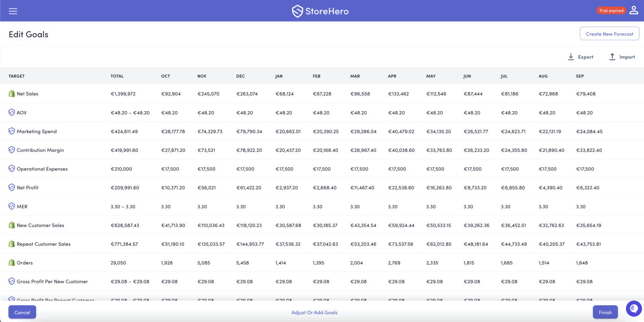This screenshot has width=644, height=322.
Task: Click the Create New Forecast button
Action: point(609,34)
